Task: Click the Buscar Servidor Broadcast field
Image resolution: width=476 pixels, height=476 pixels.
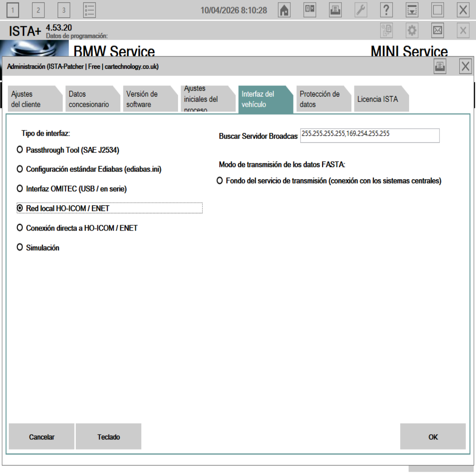Action: [x=370, y=135]
